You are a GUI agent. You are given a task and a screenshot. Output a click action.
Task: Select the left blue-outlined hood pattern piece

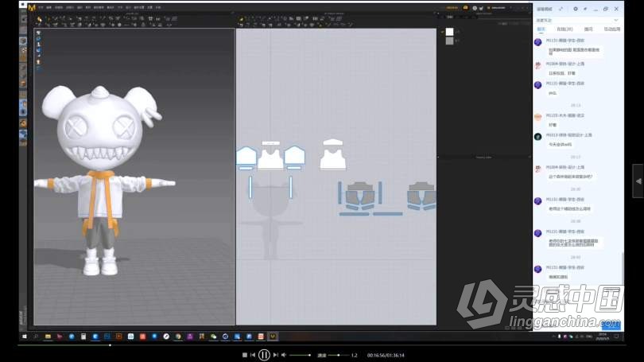tap(246, 157)
